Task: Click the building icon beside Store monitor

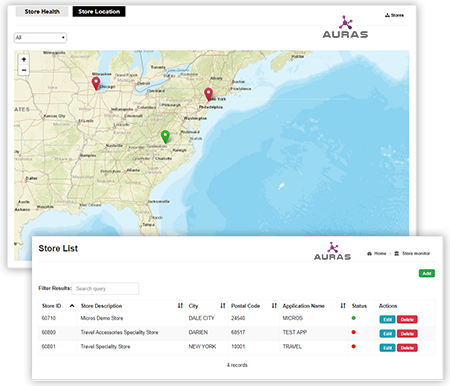Action: point(397,254)
